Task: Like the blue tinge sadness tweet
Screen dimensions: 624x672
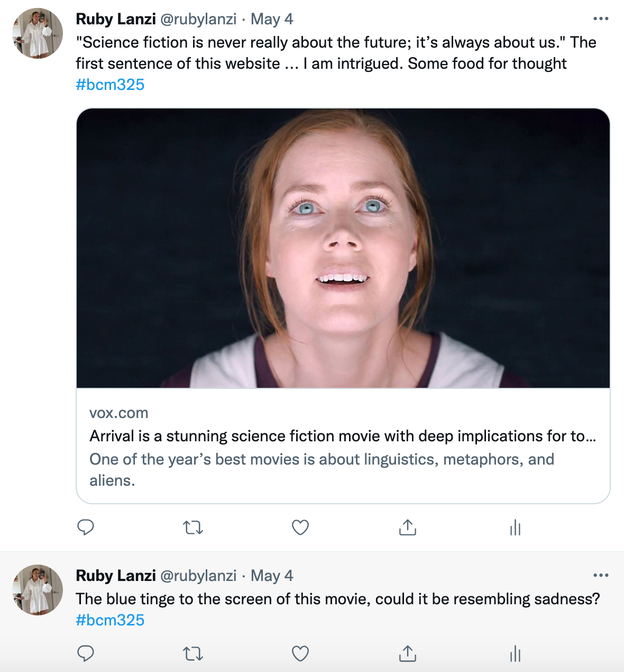Action: pyautogui.click(x=300, y=654)
